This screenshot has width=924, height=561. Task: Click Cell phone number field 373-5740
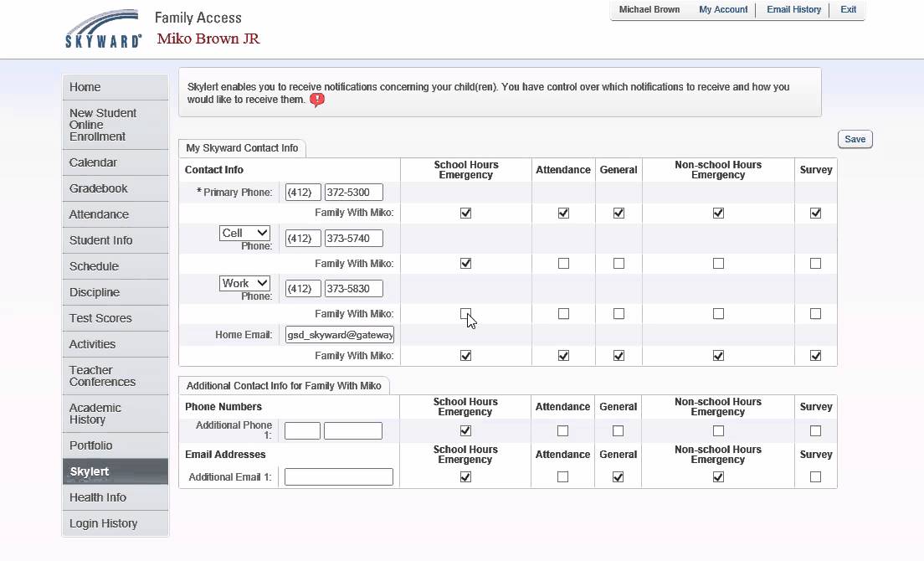[353, 238]
